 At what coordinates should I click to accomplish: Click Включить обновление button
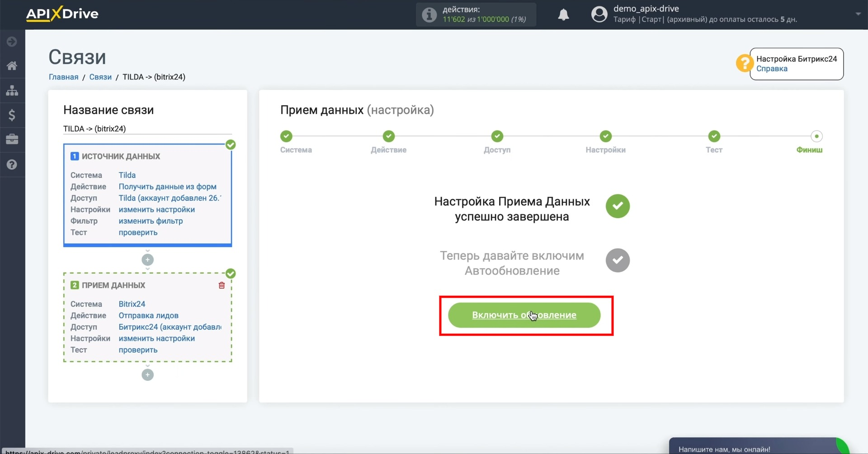pos(524,315)
